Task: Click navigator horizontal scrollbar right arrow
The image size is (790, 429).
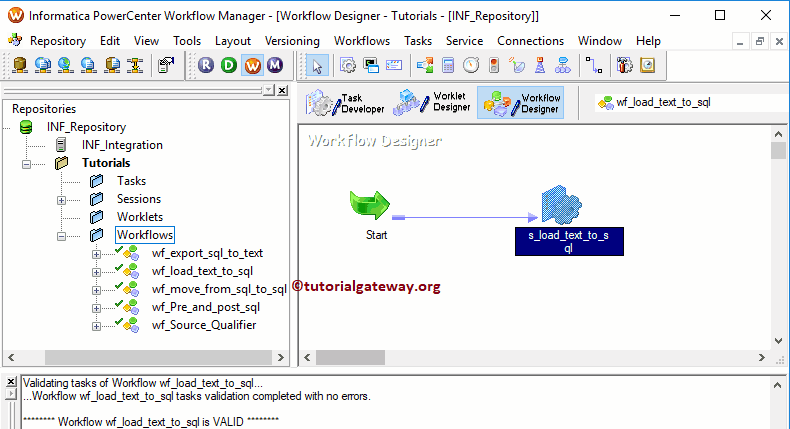Action: click(281, 357)
